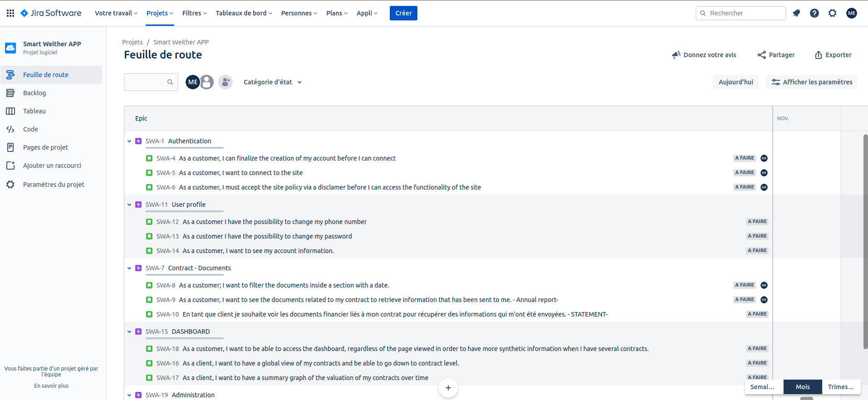The width and height of the screenshot is (868, 400).
Task: Click the Rechercher search field
Action: (x=741, y=13)
